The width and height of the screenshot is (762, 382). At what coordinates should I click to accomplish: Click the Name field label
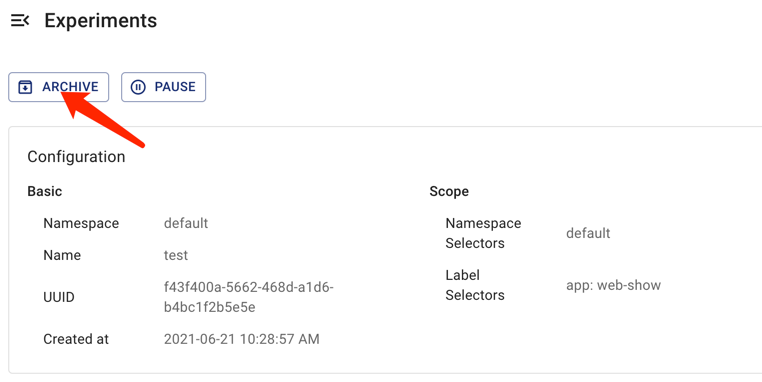coord(62,255)
